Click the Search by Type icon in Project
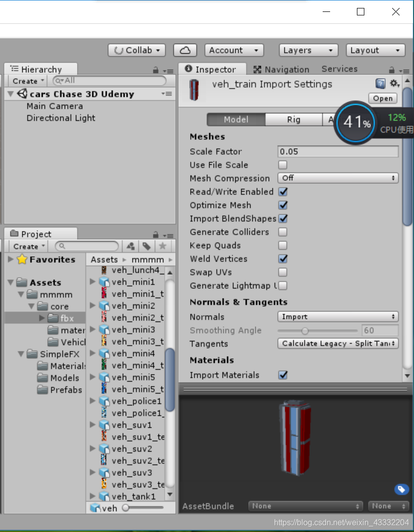This screenshot has width=414, height=532. click(x=131, y=246)
